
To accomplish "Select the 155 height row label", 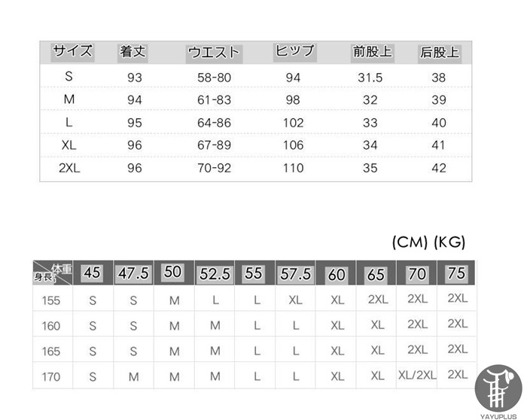I will coord(52,300).
